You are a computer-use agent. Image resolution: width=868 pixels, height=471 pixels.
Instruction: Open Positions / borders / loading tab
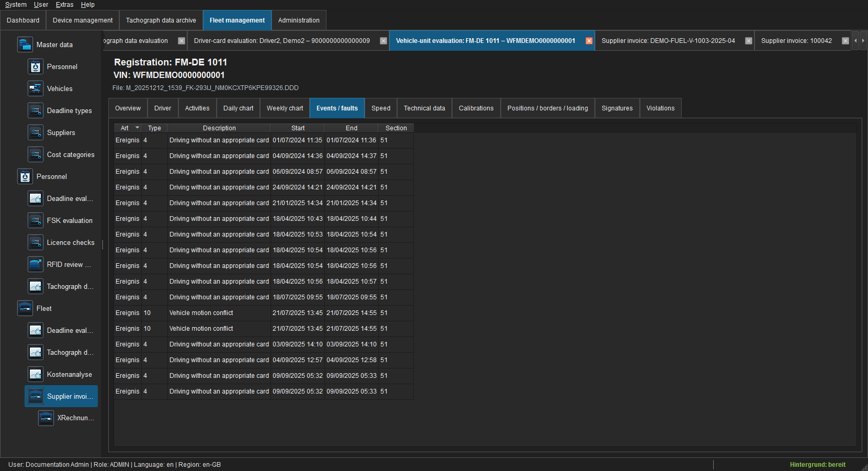[547, 108]
